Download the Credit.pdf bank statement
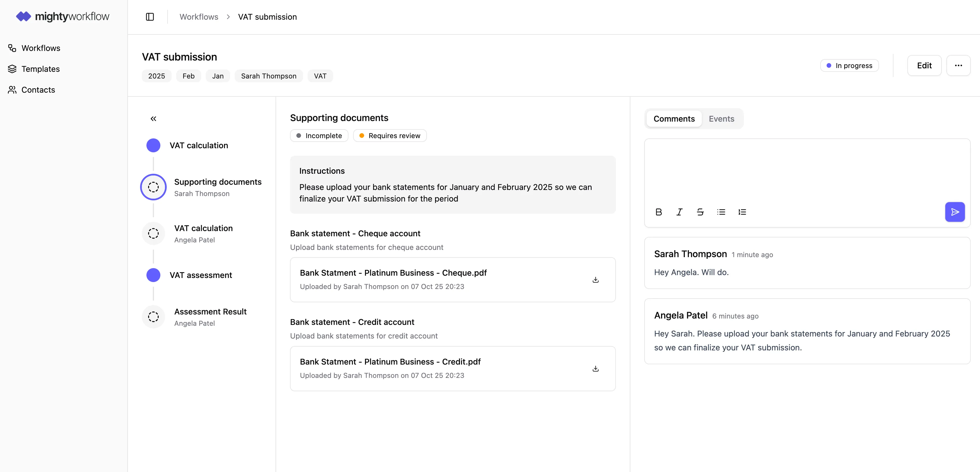Image resolution: width=980 pixels, height=472 pixels. coord(595,368)
